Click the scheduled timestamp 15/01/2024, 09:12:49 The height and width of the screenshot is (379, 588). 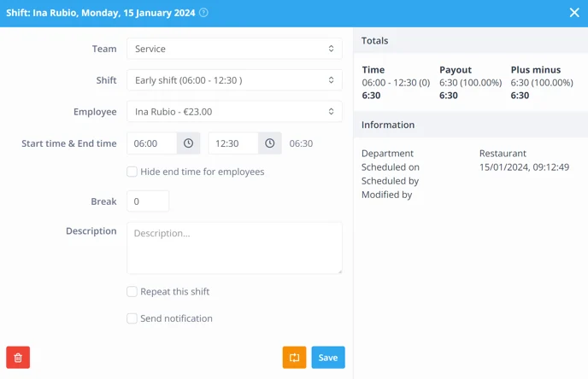tap(524, 167)
